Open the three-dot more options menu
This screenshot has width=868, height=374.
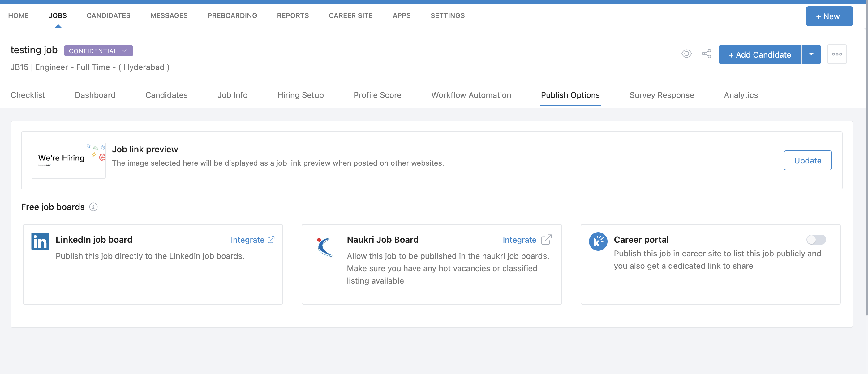pos(837,54)
